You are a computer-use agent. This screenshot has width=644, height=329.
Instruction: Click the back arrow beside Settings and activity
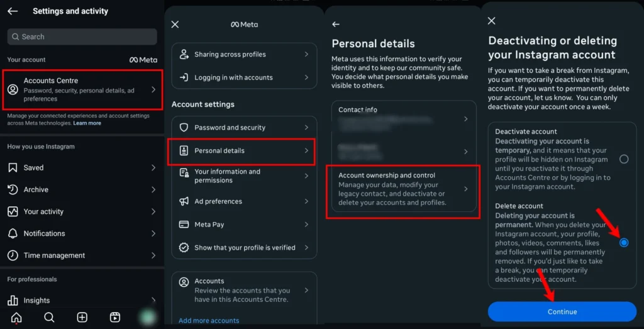(x=13, y=11)
